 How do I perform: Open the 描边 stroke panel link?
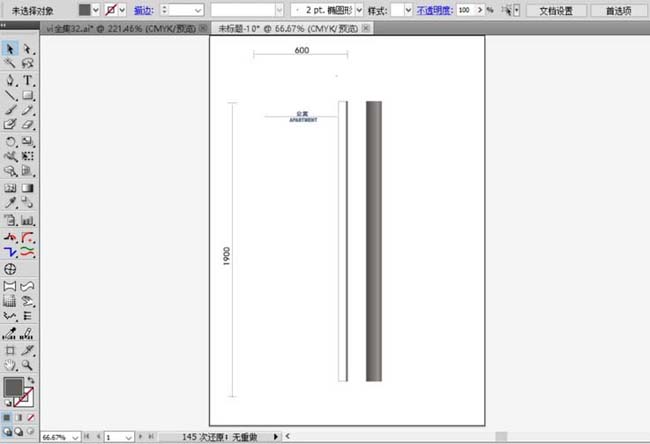[143, 10]
